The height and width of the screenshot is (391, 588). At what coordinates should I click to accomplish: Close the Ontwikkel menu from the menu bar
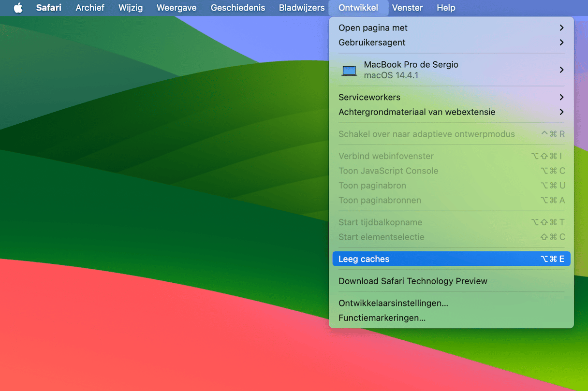pyautogui.click(x=358, y=8)
